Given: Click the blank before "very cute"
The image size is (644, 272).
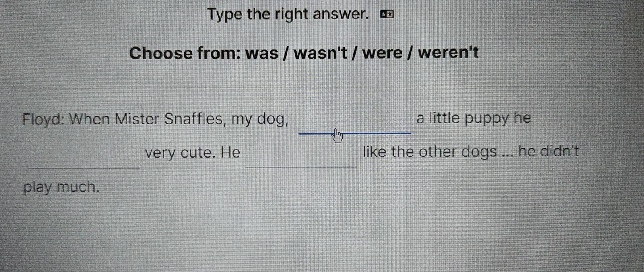Looking at the screenshot, I should click(84, 160).
